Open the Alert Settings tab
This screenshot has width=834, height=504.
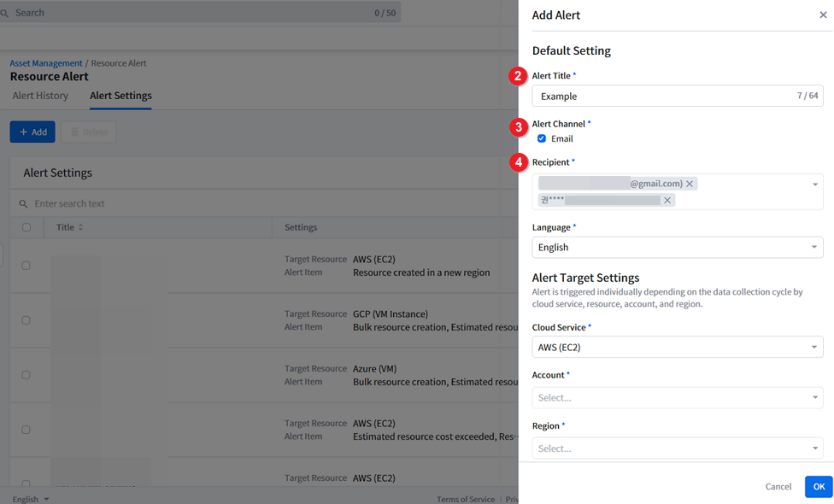point(120,96)
